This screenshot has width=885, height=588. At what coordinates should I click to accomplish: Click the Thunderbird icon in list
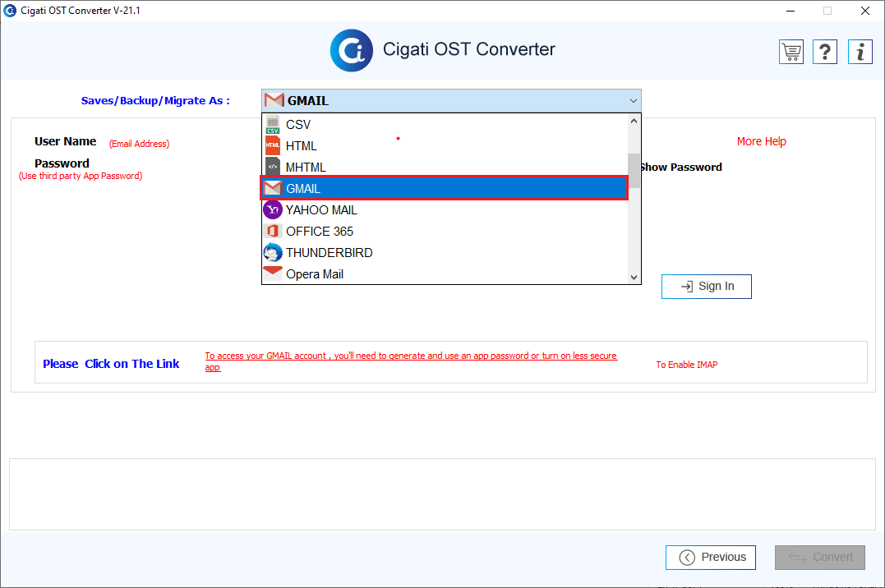(x=273, y=252)
